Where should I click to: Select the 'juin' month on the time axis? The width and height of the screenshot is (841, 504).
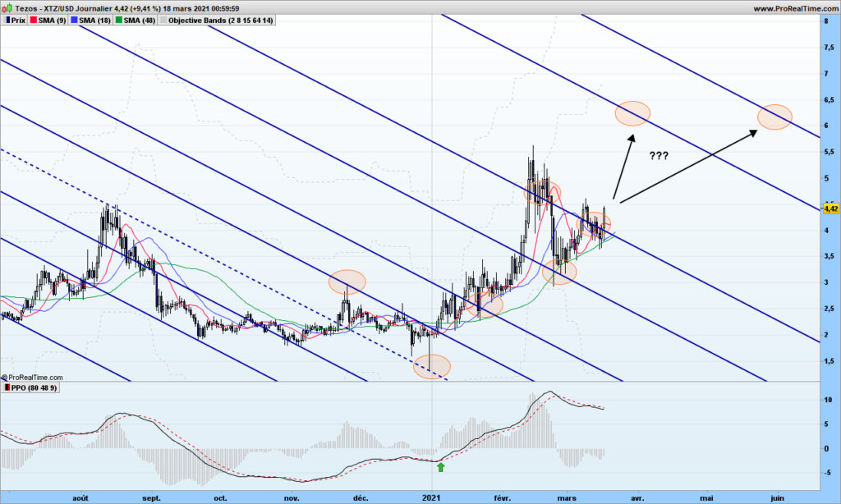(x=777, y=498)
